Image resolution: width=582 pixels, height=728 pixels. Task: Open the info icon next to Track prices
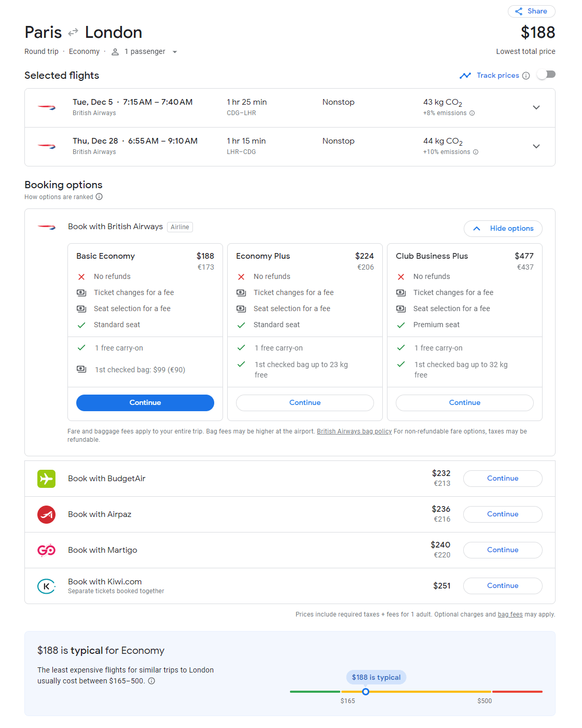coord(526,76)
